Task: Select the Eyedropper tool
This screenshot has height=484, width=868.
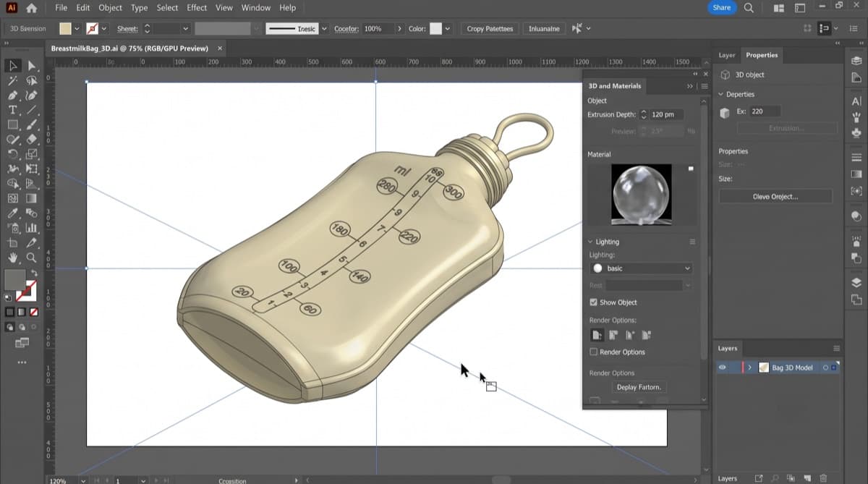Action: click(x=12, y=213)
